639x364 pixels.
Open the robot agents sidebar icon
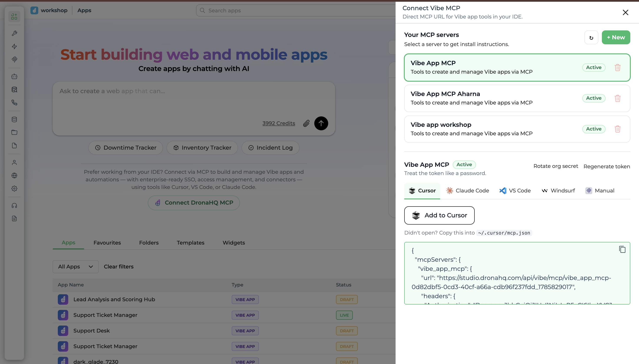pos(14,76)
